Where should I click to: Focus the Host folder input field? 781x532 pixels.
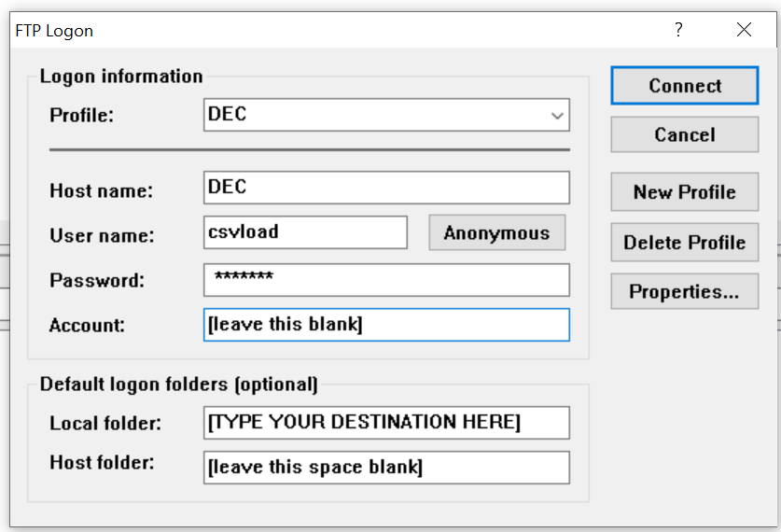coord(385,468)
